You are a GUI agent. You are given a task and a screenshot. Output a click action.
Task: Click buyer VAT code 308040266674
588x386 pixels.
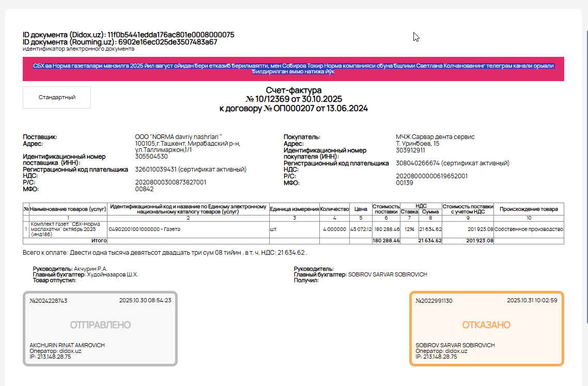pos(453,163)
